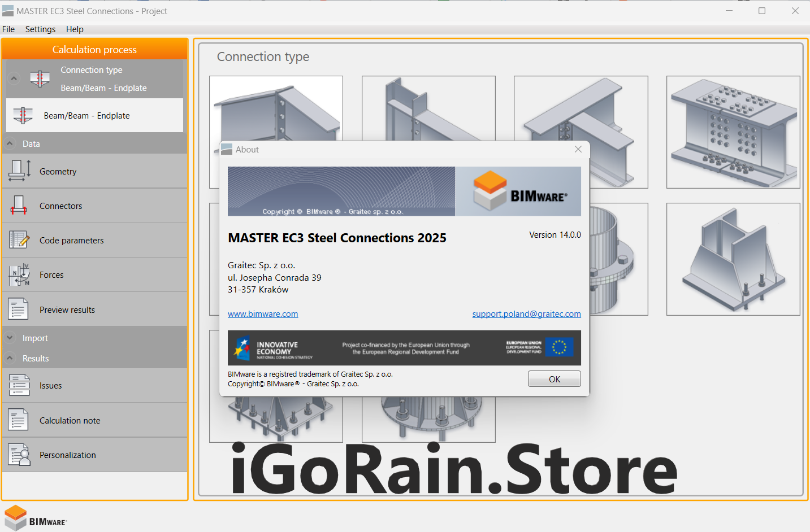810x532 pixels.
Task: Expand the Import section
Action: click(x=10, y=338)
